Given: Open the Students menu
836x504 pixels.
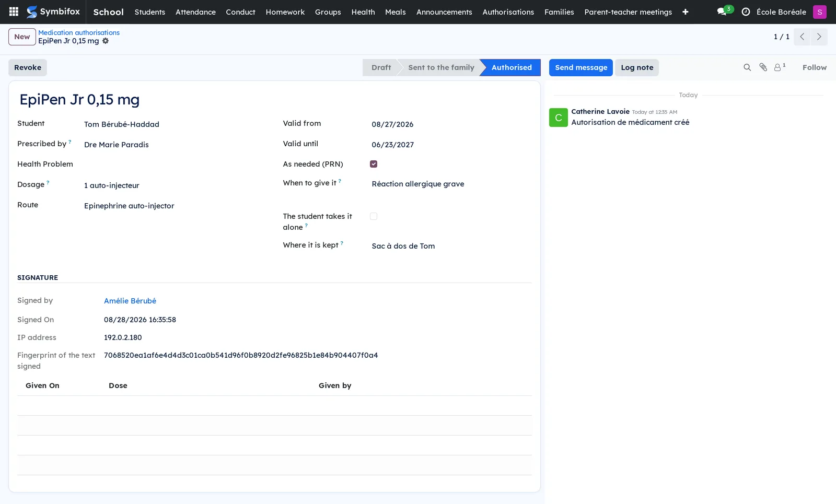Looking at the screenshot, I should [x=149, y=12].
